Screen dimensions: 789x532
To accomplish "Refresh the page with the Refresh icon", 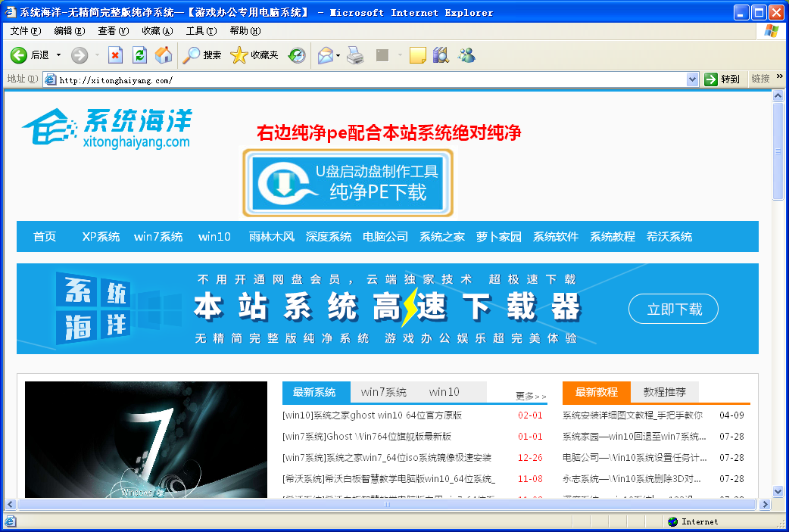I will [x=139, y=55].
